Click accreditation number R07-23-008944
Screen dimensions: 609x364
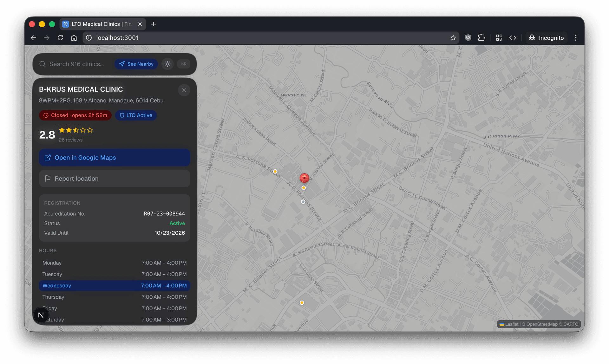point(164,214)
